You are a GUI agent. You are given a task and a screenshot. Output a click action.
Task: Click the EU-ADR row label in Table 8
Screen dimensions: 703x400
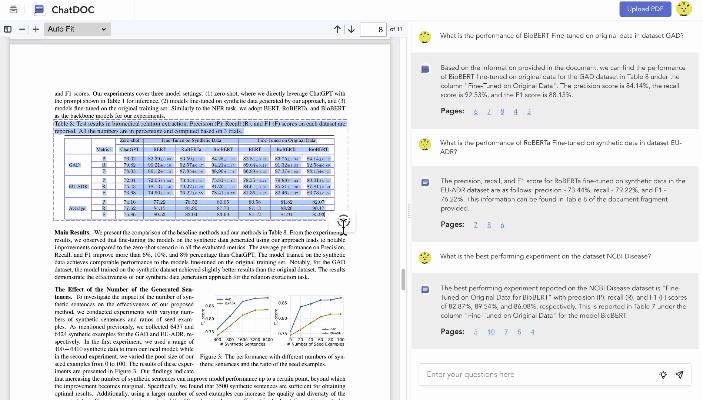(x=78, y=186)
